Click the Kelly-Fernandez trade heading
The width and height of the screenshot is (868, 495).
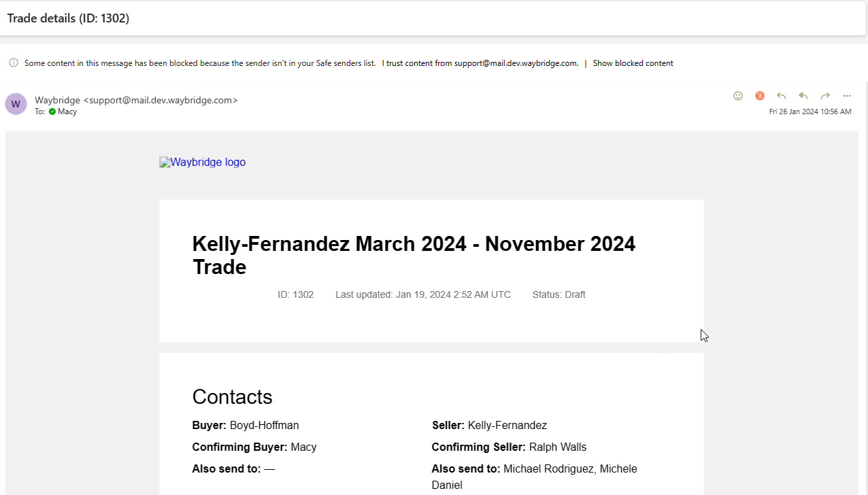[x=414, y=255]
